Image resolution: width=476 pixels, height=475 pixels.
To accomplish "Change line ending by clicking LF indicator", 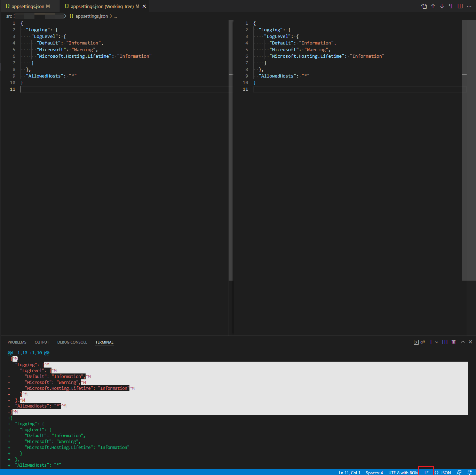I will [426, 473].
